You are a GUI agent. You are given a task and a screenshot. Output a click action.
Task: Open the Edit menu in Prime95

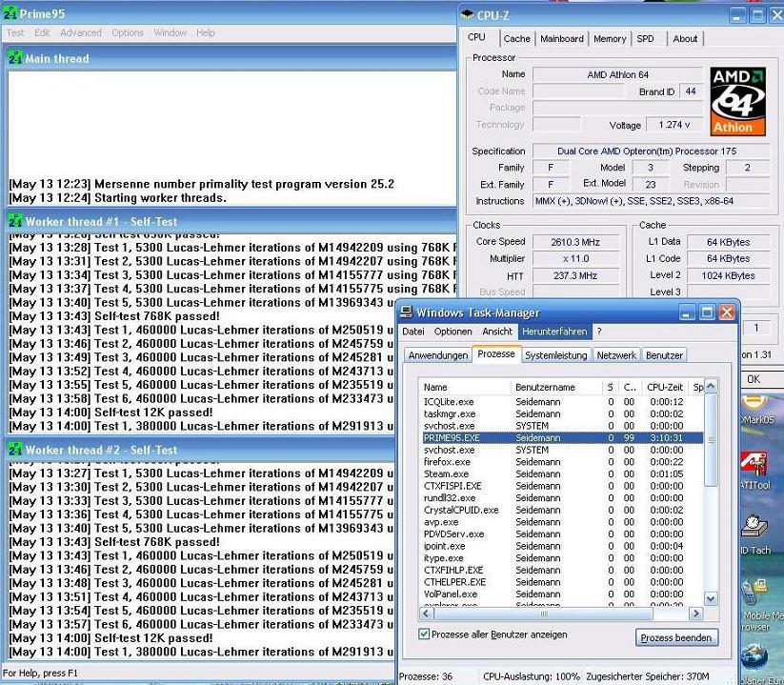pos(42,32)
